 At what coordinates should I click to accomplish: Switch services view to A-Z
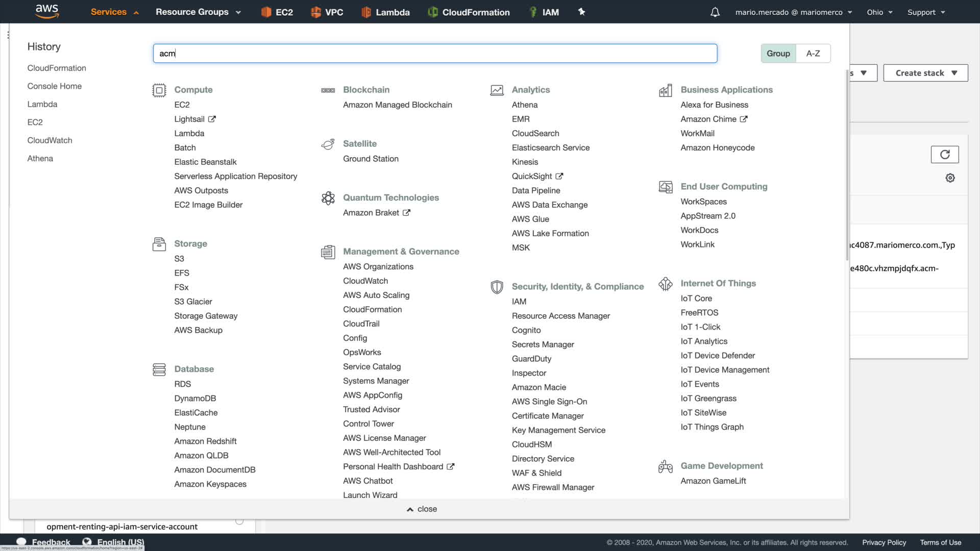coord(813,54)
